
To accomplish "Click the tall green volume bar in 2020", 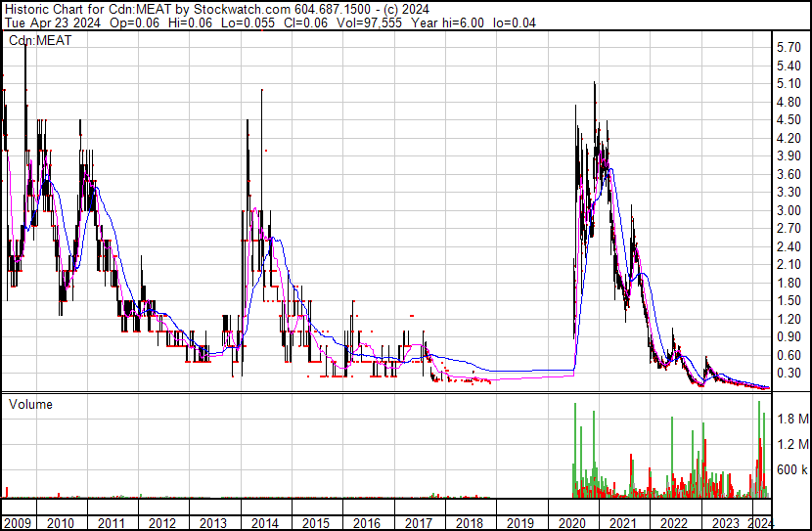I will pyautogui.click(x=575, y=450).
